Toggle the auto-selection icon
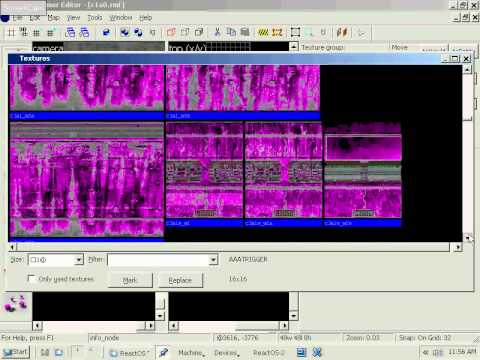This screenshot has height=360, width=480. point(309,32)
